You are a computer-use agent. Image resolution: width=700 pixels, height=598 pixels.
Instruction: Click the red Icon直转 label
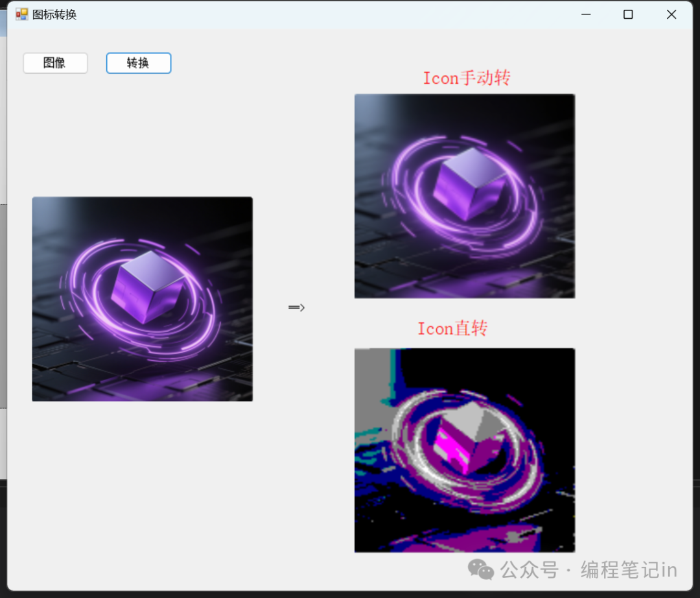452,329
